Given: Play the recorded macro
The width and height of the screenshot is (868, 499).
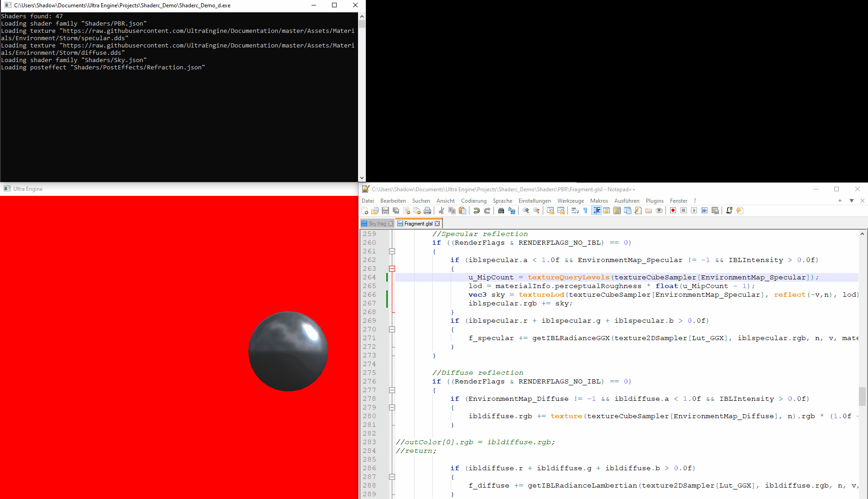Looking at the screenshot, I should click(694, 210).
